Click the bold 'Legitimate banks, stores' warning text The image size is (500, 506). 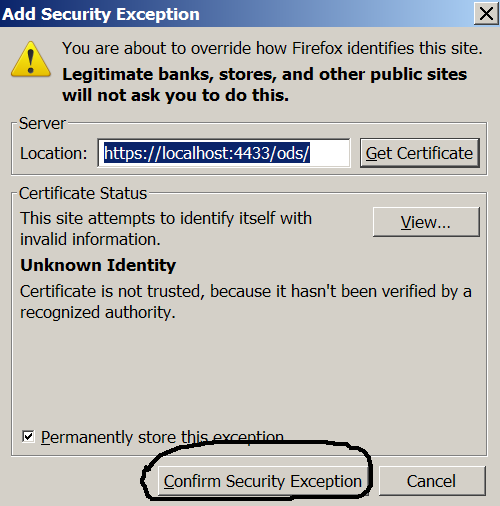pyautogui.click(x=265, y=85)
